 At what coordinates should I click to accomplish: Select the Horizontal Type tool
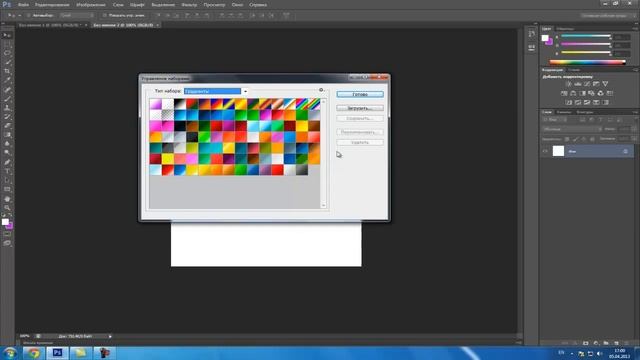7,171
